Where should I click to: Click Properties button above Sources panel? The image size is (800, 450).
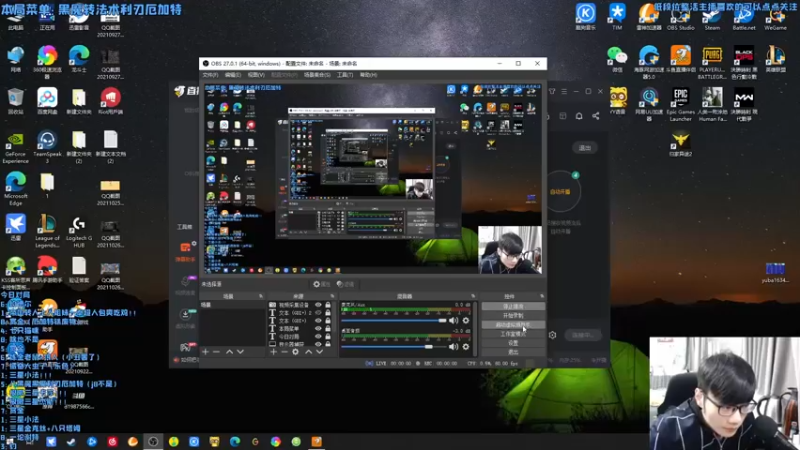(x=322, y=284)
